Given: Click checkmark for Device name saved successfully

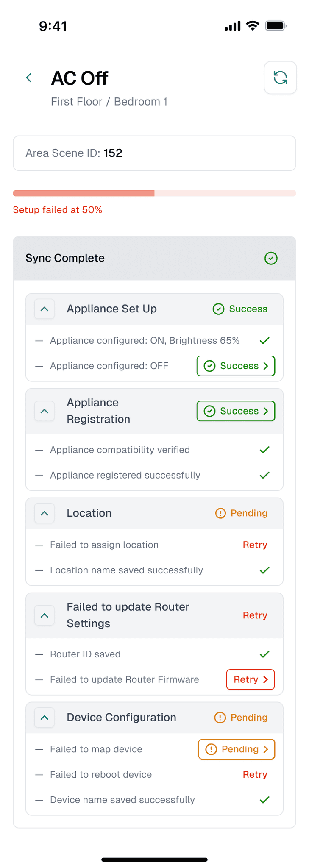Looking at the screenshot, I should point(264,800).
